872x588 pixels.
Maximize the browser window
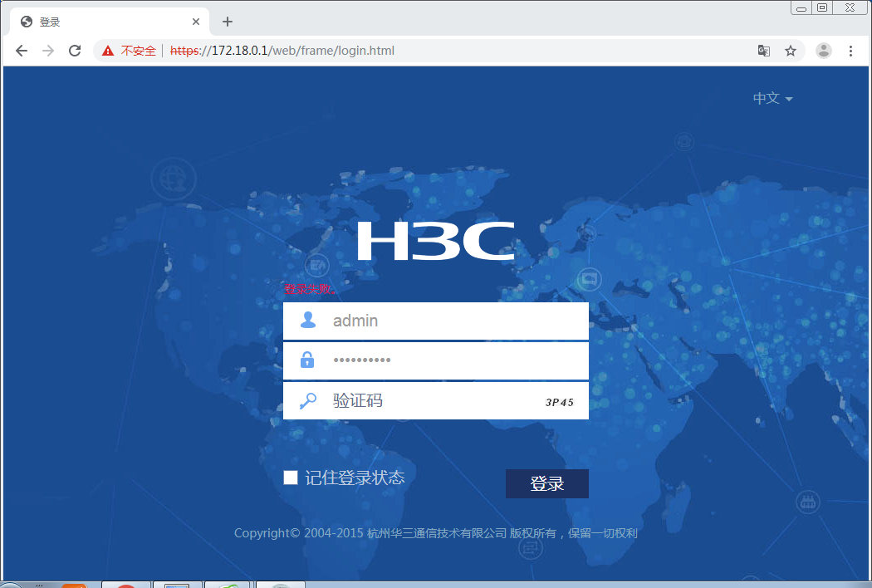pyautogui.click(x=822, y=7)
